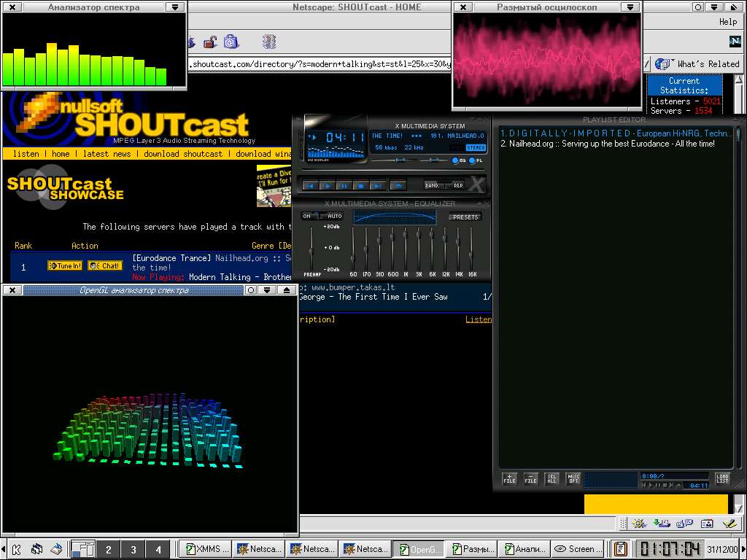
Task: Click 'latest news' in the SHOUTcast navigation bar
Action: [x=107, y=153]
